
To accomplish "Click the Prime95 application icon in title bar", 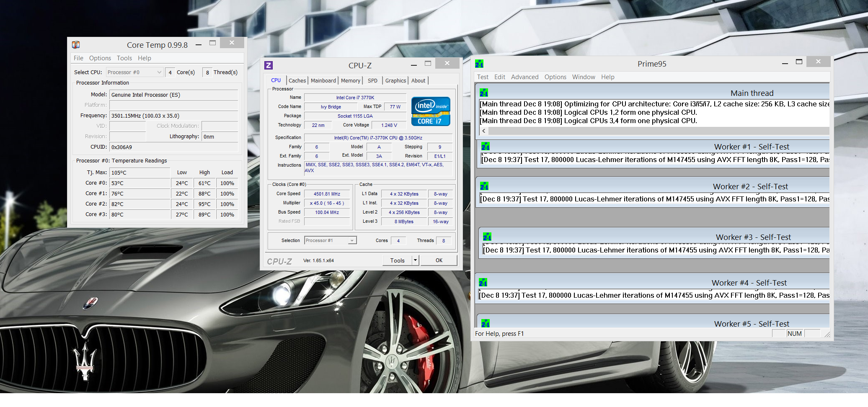I will pos(479,64).
